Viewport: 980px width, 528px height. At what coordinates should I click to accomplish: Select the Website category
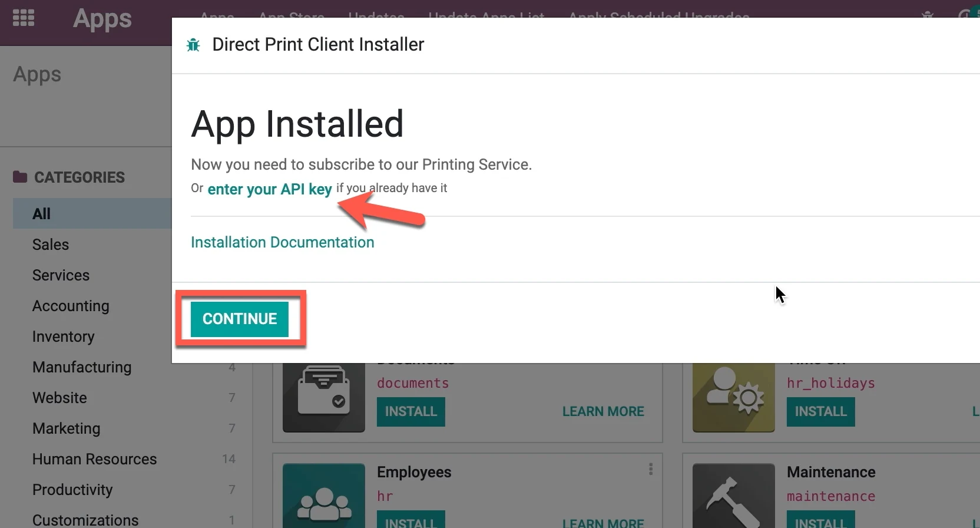59,398
